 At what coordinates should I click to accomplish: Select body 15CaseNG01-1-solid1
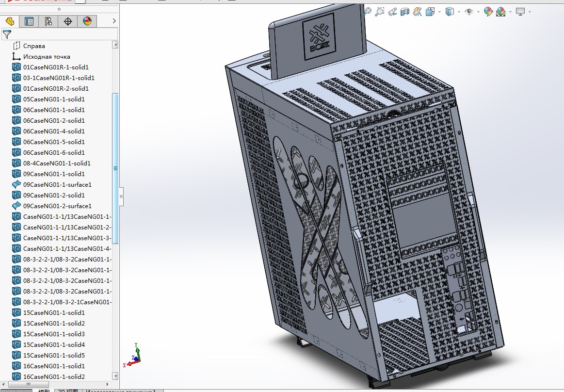point(54,312)
